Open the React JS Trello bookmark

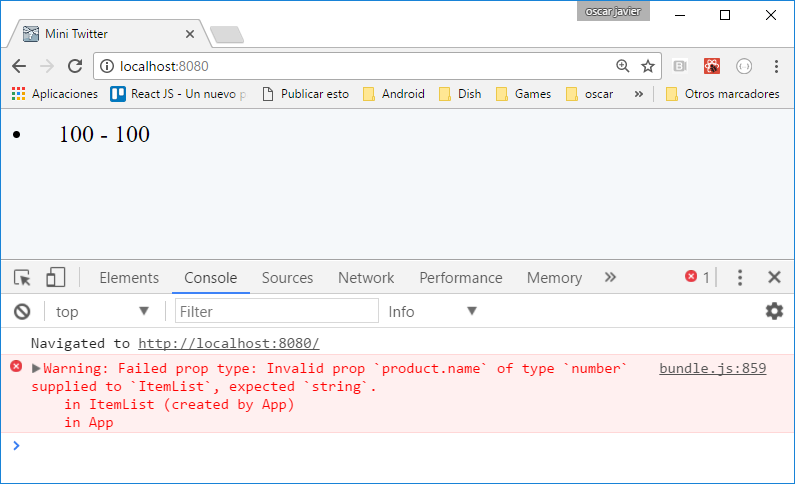(178, 94)
